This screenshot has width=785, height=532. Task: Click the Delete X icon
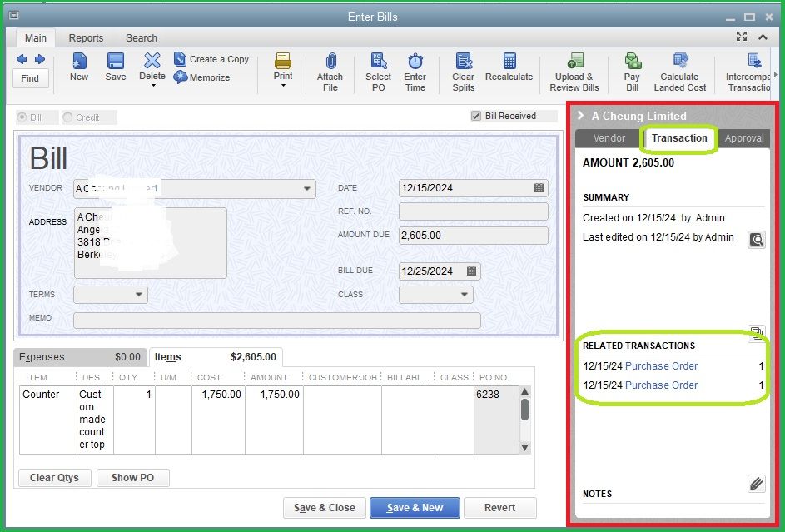pos(152,61)
